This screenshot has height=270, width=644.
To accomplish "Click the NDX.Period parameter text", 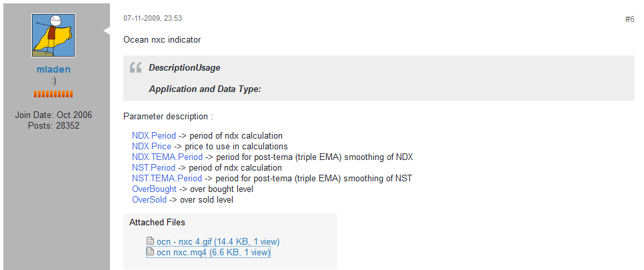I will coord(154,135).
